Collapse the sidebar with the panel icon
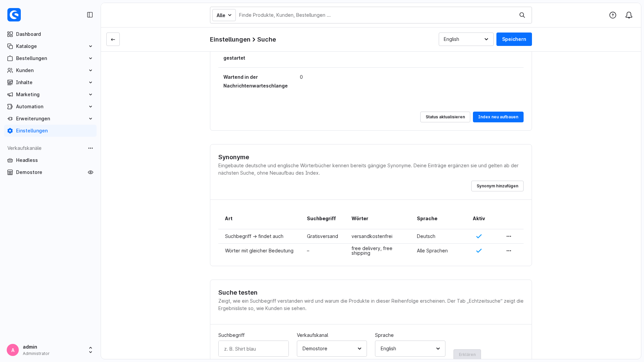644x362 pixels. pyautogui.click(x=90, y=15)
